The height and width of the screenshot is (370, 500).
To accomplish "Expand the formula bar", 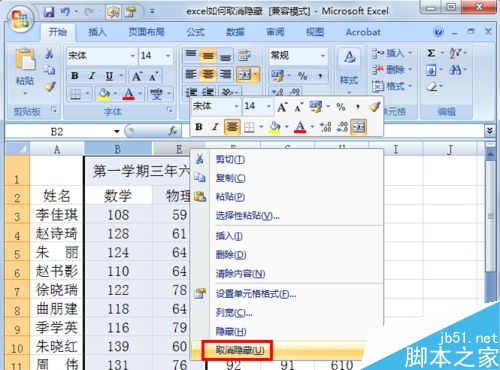I will [489, 130].
